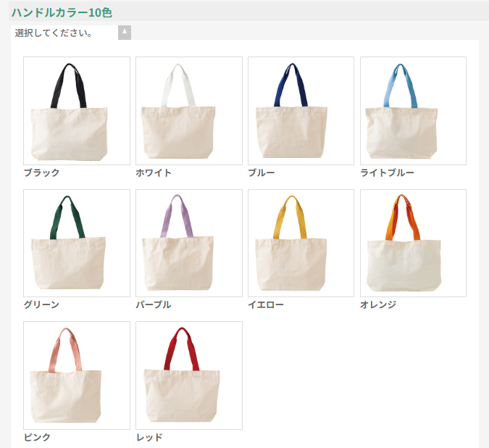The image size is (489, 448).
Task: Click the ブラック color label
Action: click(41, 173)
